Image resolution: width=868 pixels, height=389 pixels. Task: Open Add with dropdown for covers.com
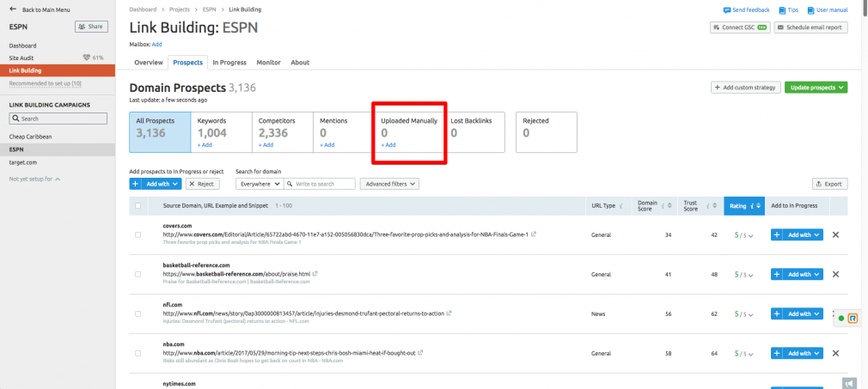(x=804, y=234)
